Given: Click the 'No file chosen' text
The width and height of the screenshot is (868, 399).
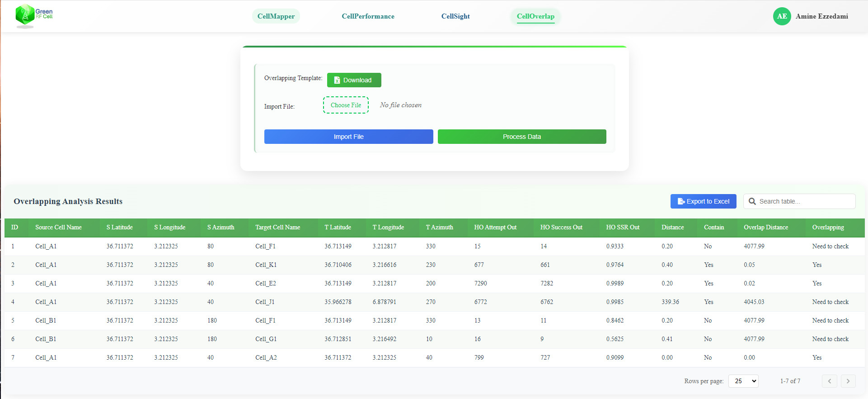Looking at the screenshot, I should (401, 105).
